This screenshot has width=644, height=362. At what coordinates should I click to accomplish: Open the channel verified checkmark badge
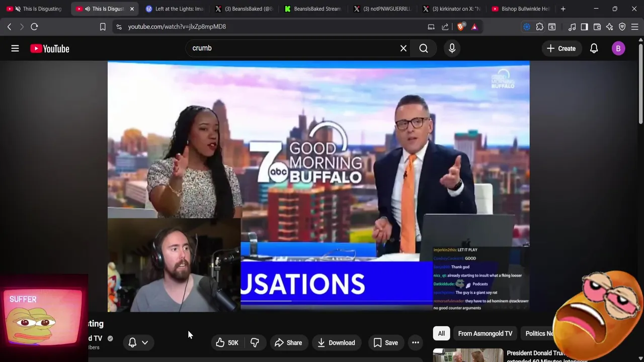pyautogui.click(x=110, y=338)
